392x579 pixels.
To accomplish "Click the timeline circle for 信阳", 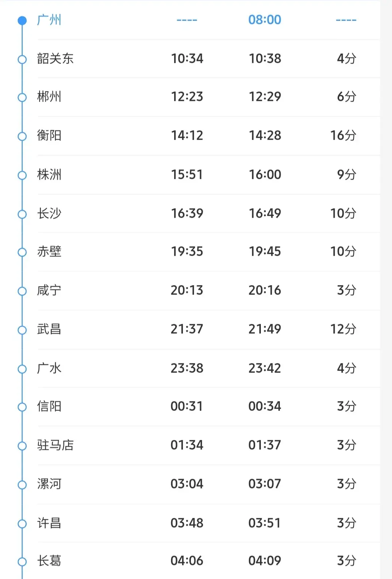I will pos(22,407).
